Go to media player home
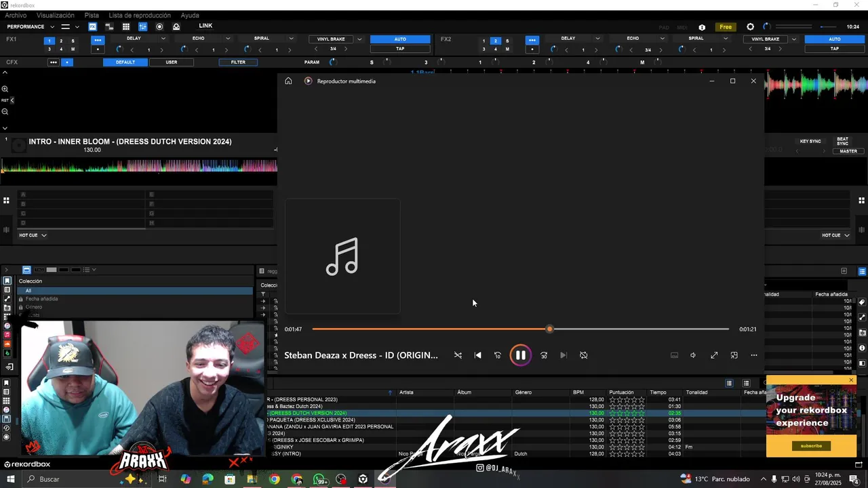 (288, 81)
